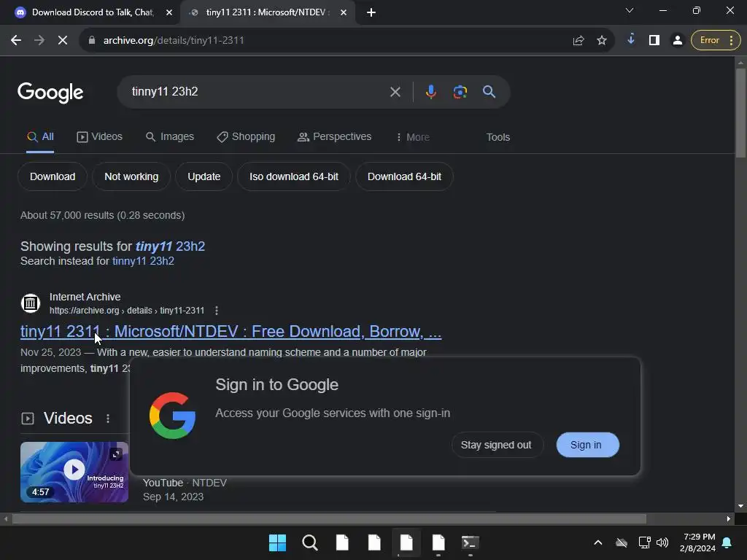The width and height of the screenshot is (747, 560).
Task: Click the Sign in button
Action: pyautogui.click(x=587, y=445)
